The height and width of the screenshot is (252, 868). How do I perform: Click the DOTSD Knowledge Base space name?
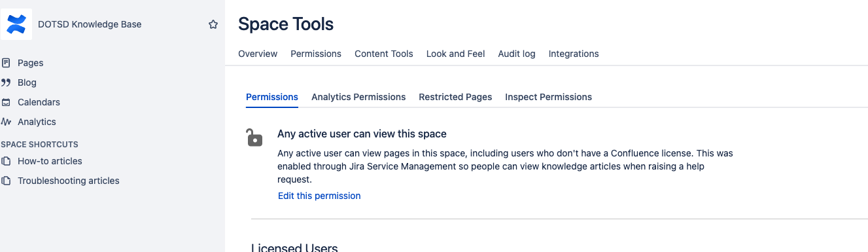(90, 24)
